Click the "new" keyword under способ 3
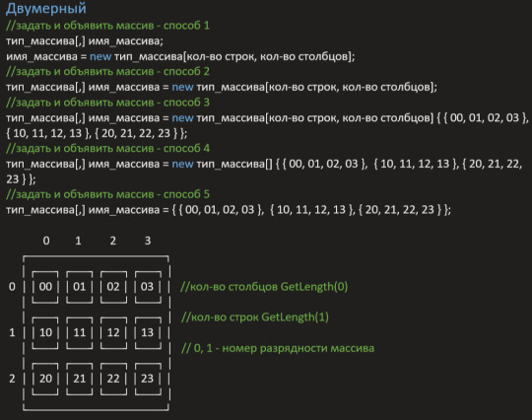The width and height of the screenshot is (532, 420). pos(182,118)
